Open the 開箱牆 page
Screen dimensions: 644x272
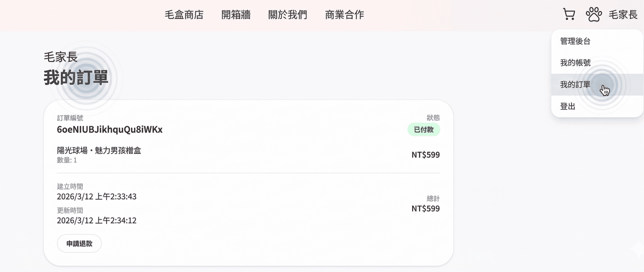coord(236,15)
